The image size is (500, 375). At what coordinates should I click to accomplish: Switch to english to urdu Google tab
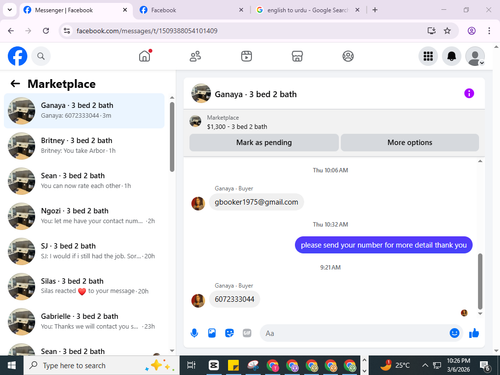307,10
